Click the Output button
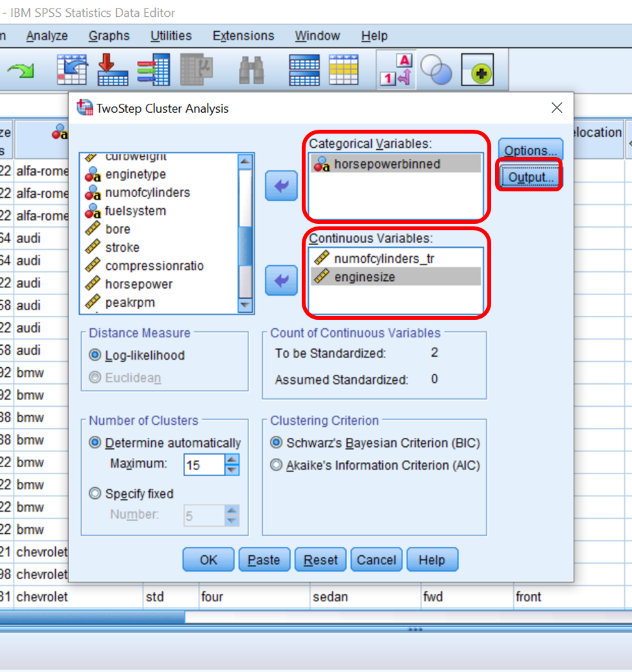Screen dimensions: 632x672 tap(530, 176)
